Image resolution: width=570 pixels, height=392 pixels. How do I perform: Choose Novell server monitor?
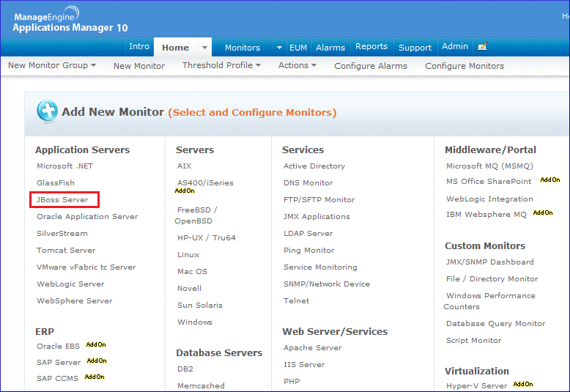coord(190,289)
